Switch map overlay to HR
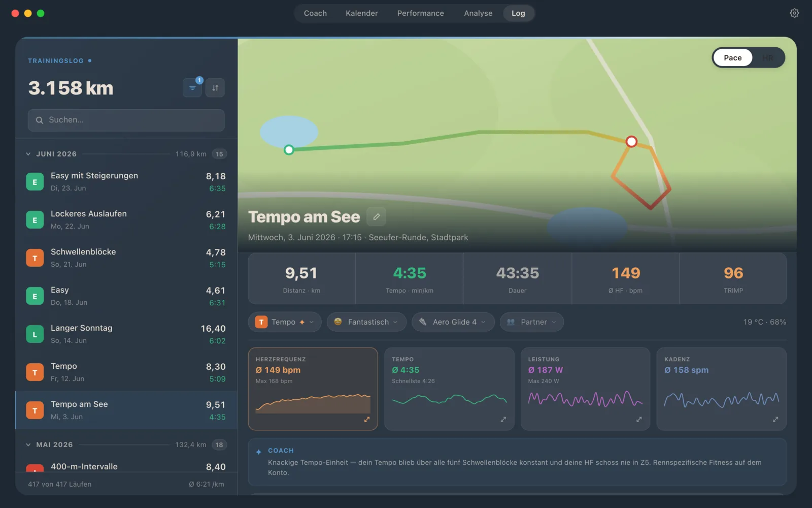The width and height of the screenshot is (812, 508). click(x=768, y=58)
